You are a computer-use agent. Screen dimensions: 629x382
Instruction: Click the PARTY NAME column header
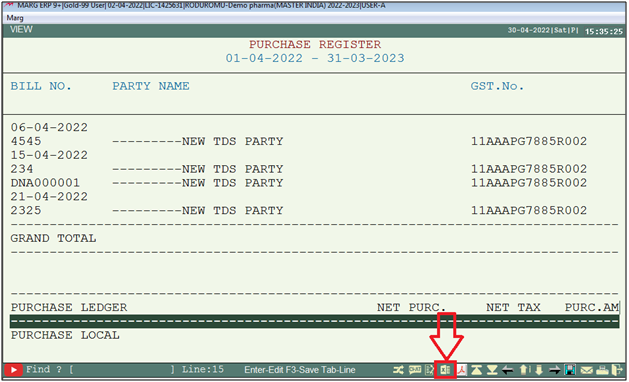coord(151,86)
